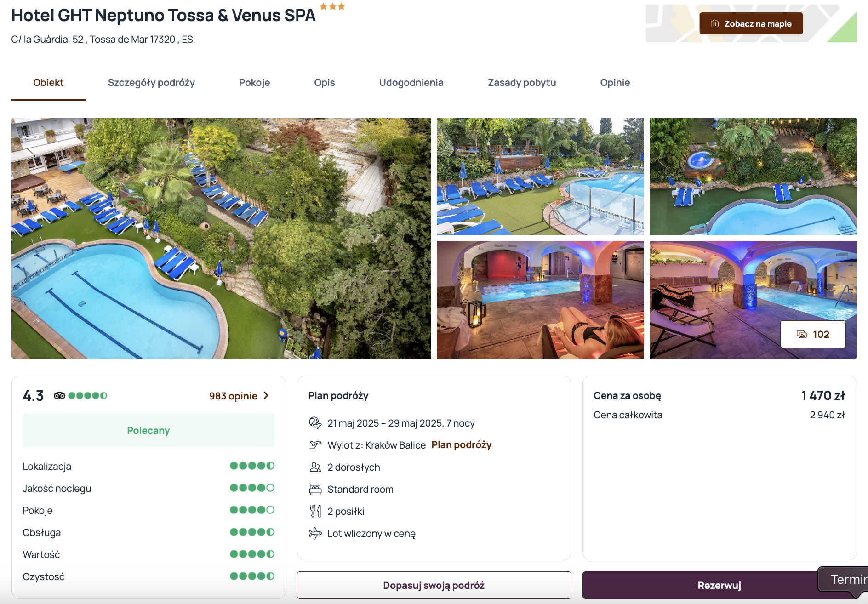Open the indoor spa pool photo with woman
The width and height of the screenshot is (868, 604).
point(540,300)
